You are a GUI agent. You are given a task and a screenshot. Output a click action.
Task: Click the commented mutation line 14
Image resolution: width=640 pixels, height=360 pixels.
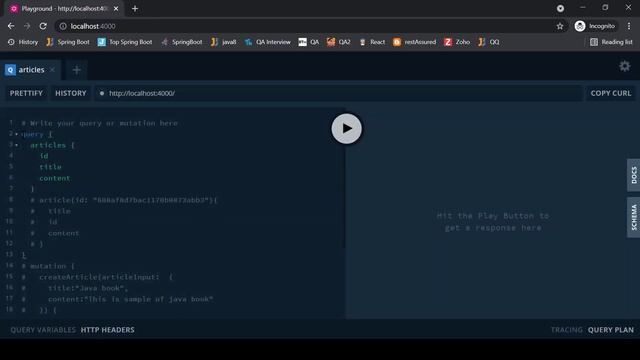[48, 266]
